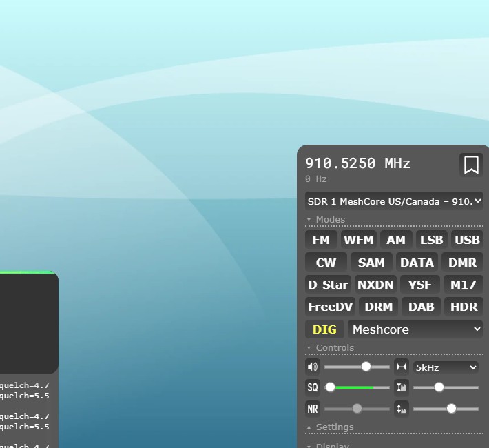Enable DMR digital voice mode
489x448 pixels.
463,262
